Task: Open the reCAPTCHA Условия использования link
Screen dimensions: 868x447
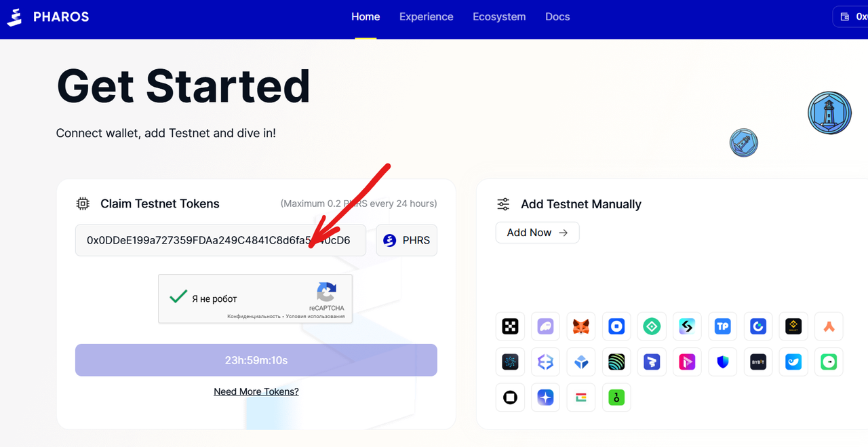Action: point(315,316)
